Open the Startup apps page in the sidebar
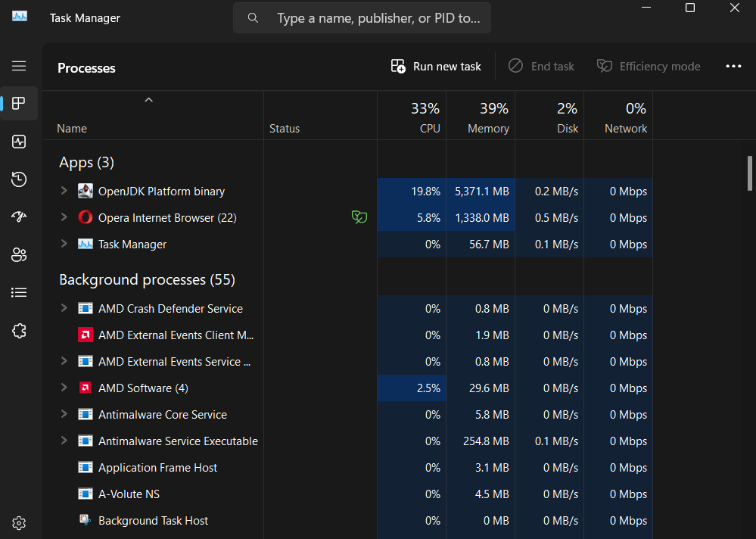756x539 pixels. 19,217
